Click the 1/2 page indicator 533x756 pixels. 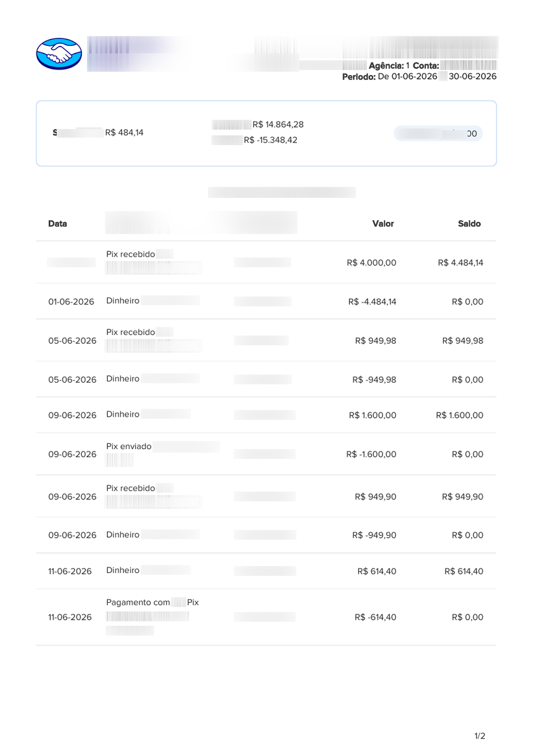pos(480,736)
